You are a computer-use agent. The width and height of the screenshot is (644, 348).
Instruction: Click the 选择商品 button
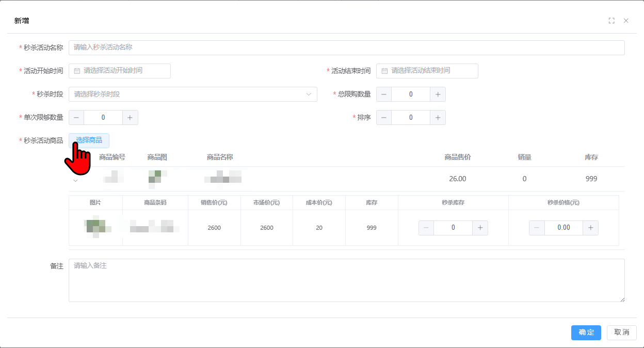point(89,140)
